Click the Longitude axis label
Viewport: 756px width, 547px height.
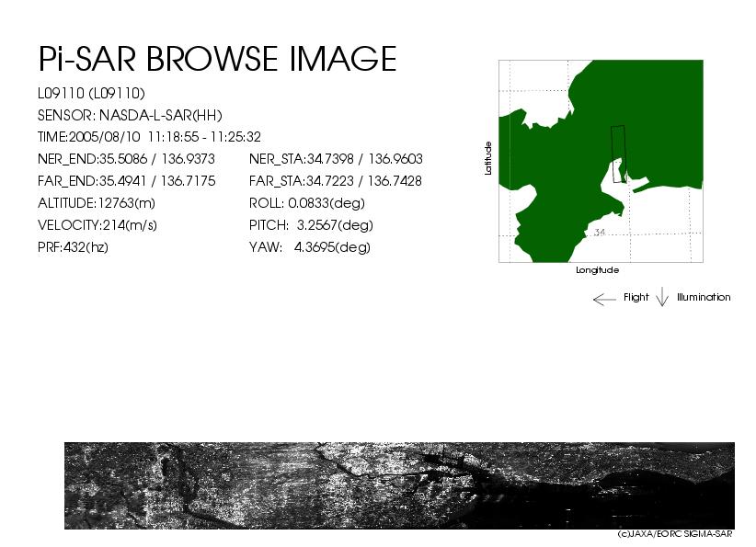598,270
